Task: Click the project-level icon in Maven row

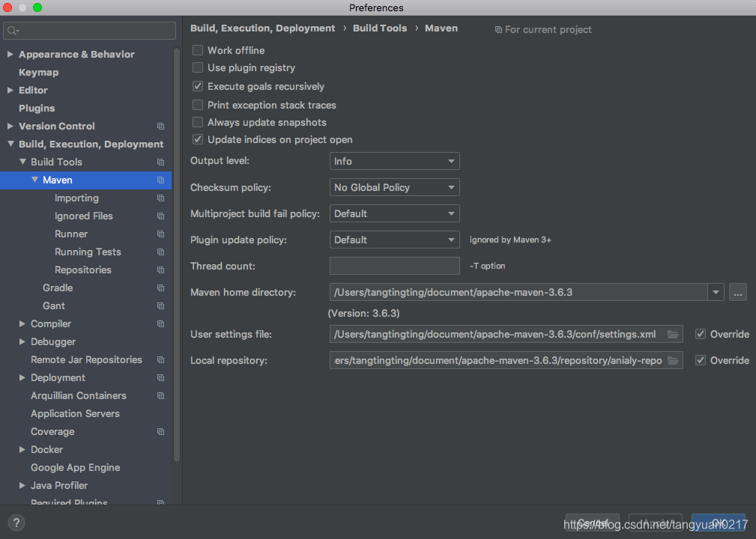Action: click(x=160, y=180)
